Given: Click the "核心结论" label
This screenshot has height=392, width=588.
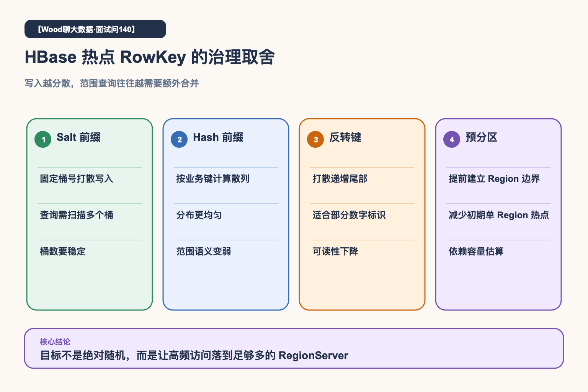Looking at the screenshot, I should (55, 342).
